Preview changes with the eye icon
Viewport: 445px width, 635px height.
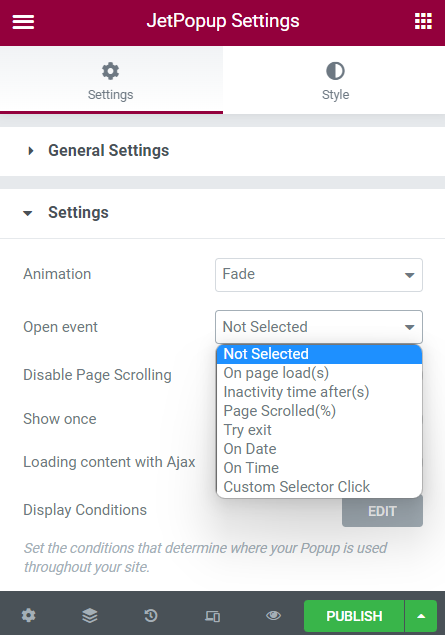pos(273,616)
